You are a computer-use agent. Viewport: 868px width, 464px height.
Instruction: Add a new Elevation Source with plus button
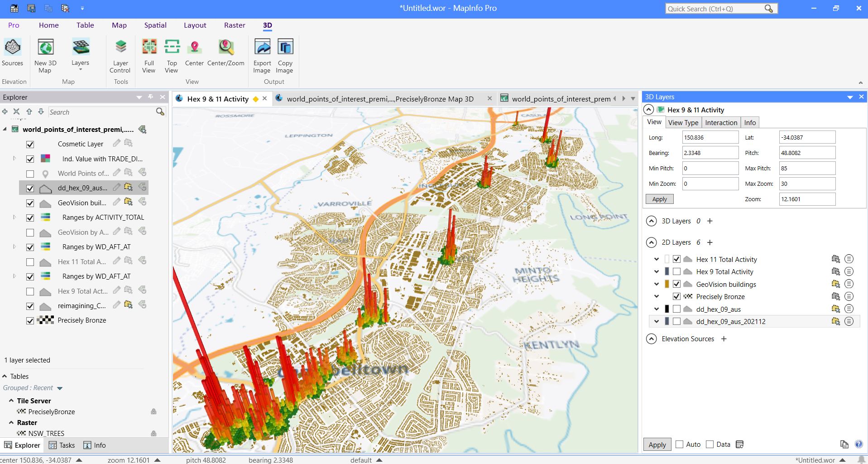724,338
